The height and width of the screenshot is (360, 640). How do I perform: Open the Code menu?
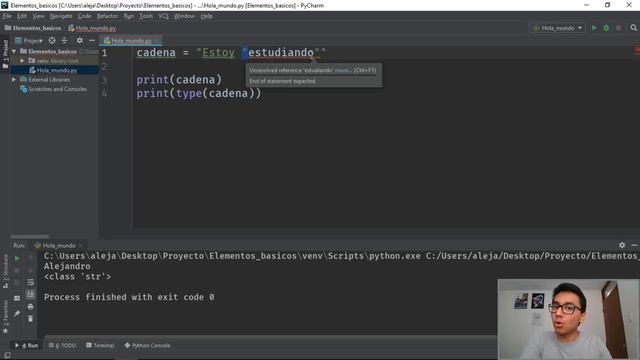point(84,16)
